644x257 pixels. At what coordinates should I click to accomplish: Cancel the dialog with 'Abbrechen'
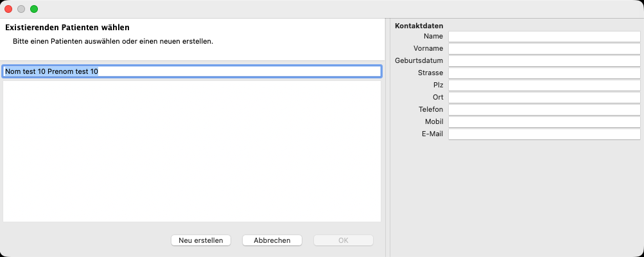click(272, 240)
